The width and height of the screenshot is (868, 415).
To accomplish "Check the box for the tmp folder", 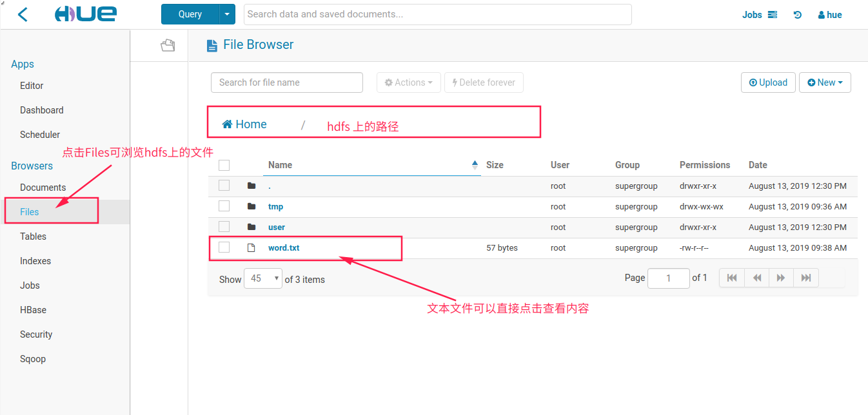I will click(224, 206).
